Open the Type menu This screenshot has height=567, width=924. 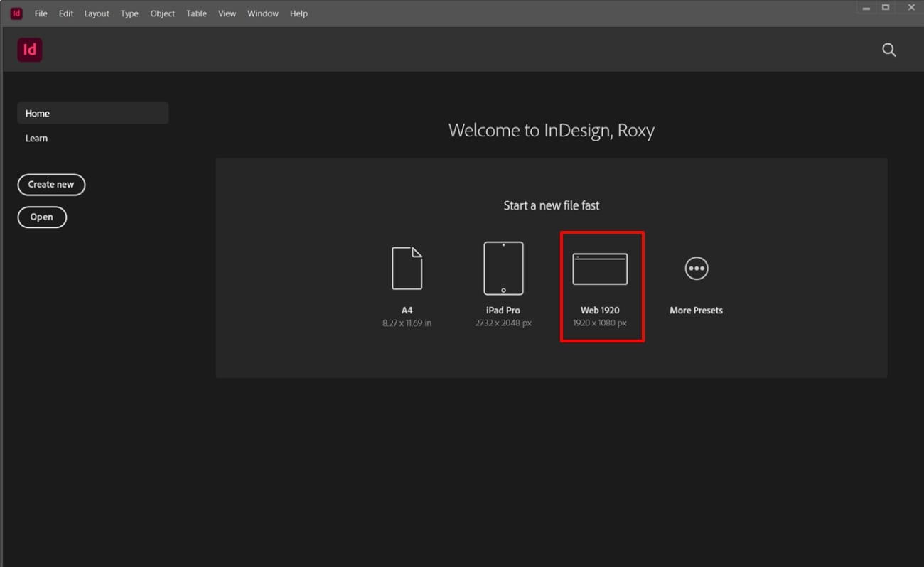pos(129,13)
